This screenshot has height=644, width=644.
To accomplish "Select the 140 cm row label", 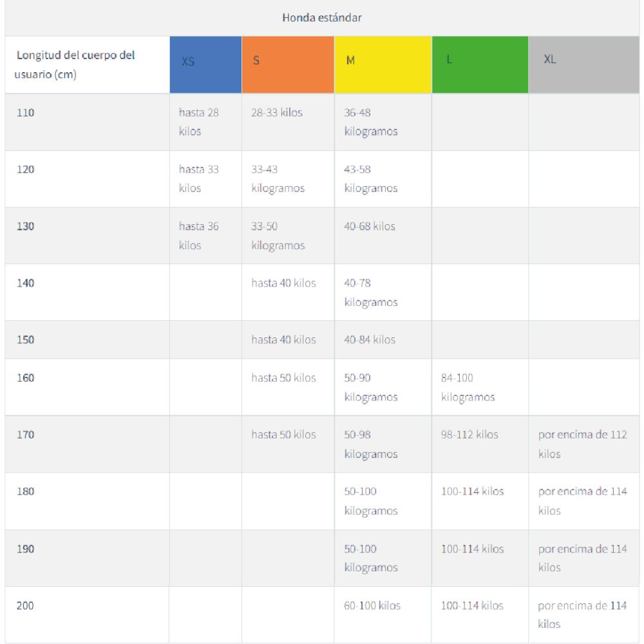I will tap(26, 283).
